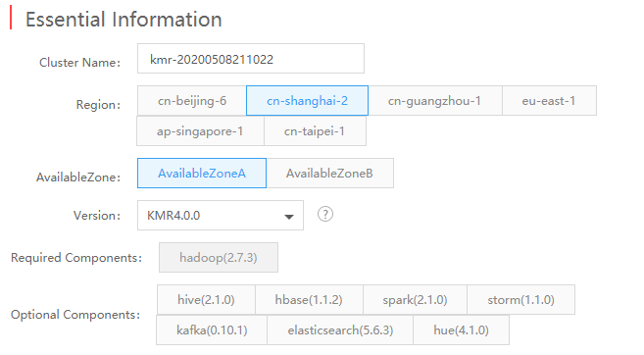Enable the hive(2.1.0) optional component
Screen dimensions: 644x355
click(206, 299)
